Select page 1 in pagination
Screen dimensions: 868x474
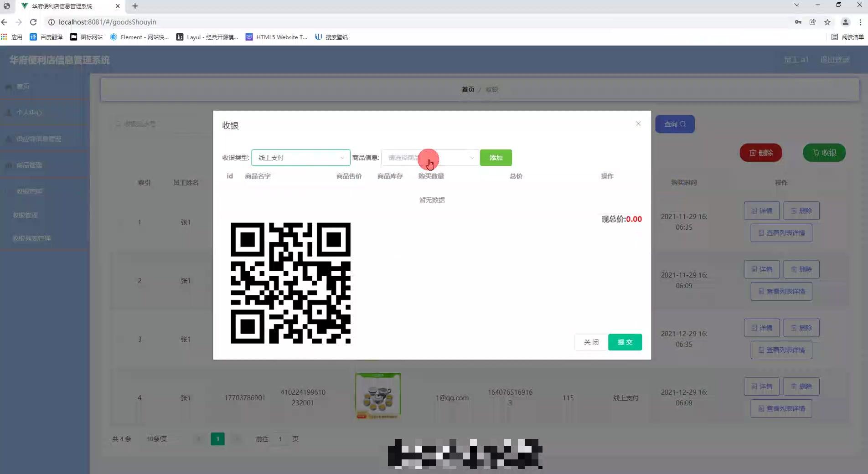tap(217, 439)
